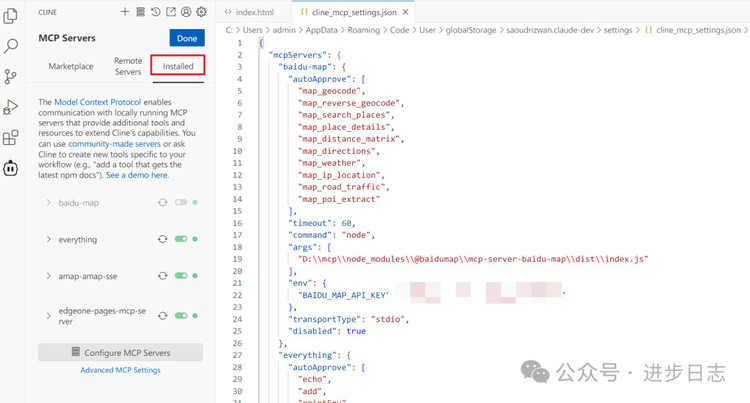This screenshot has height=403, width=750.
Task: Open Cline in editor popout icon
Action: (171, 12)
